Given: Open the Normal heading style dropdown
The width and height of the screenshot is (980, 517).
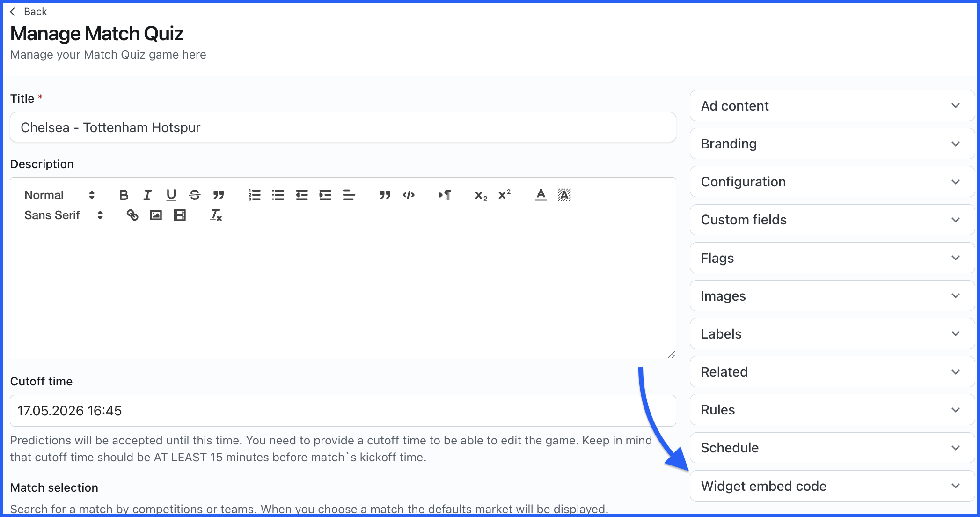Looking at the screenshot, I should [59, 195].
